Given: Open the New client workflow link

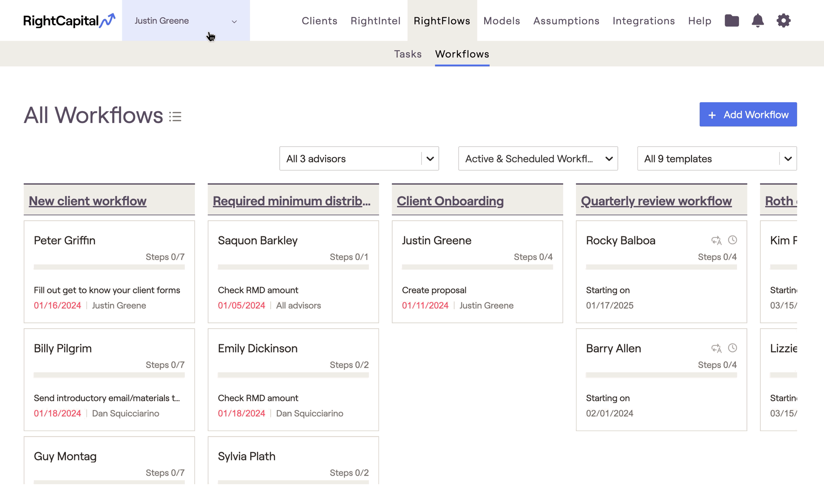Looking at the screenshot, I should point(87,201).
